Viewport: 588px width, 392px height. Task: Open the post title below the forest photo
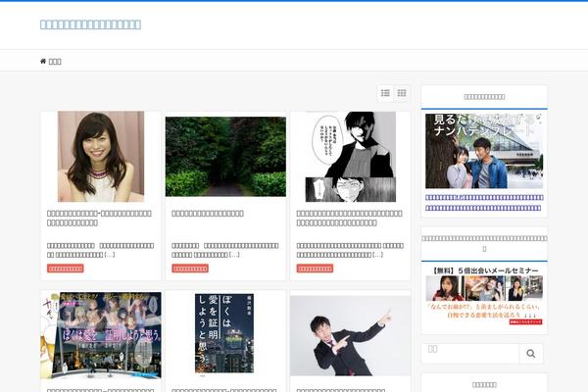click(x=208, y=214)
